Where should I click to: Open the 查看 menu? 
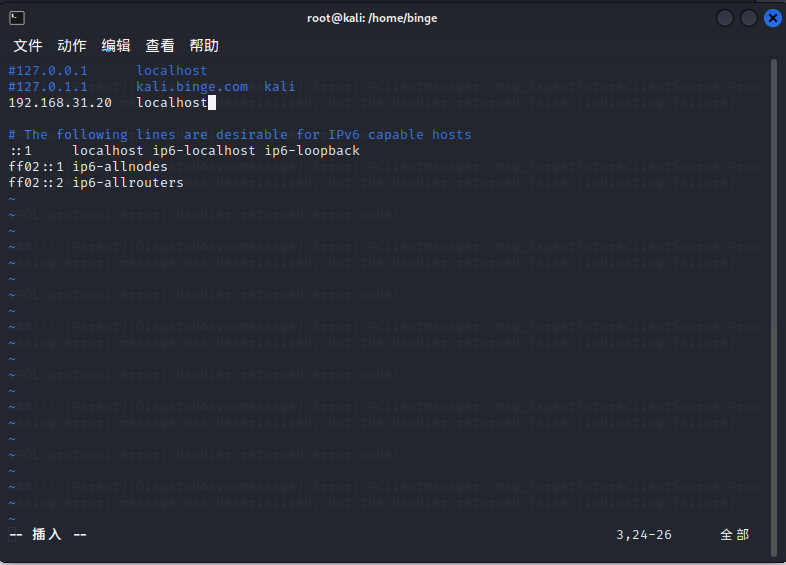(x=160, y=46)
